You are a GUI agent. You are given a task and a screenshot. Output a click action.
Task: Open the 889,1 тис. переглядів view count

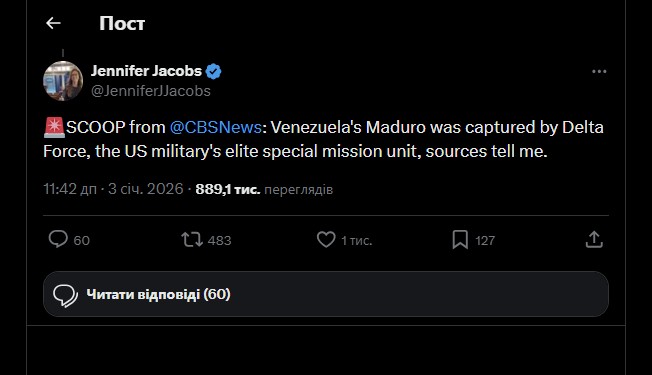(x=264, y=190)
